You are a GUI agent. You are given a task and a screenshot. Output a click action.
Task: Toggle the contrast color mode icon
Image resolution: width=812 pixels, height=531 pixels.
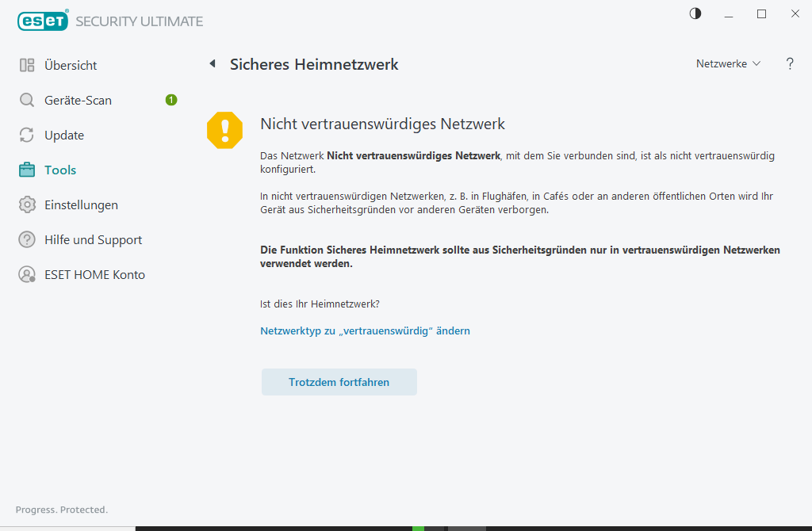pyautogui.click(x=695, y=14)
